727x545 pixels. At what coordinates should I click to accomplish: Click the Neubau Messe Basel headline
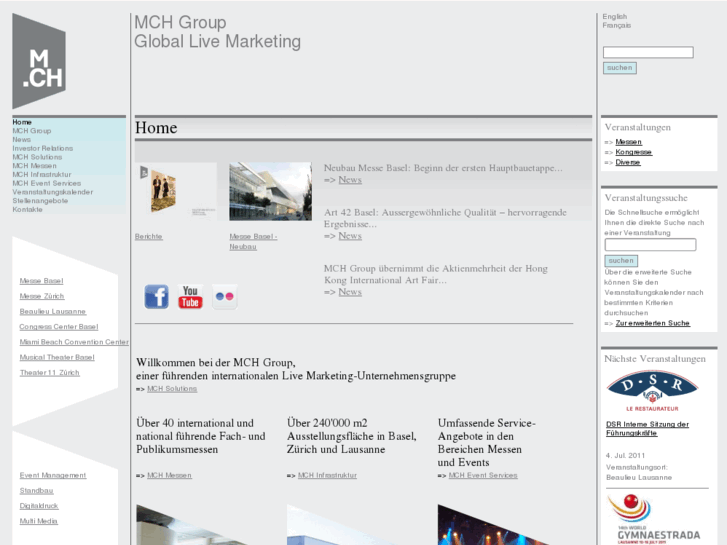(443, 168)
